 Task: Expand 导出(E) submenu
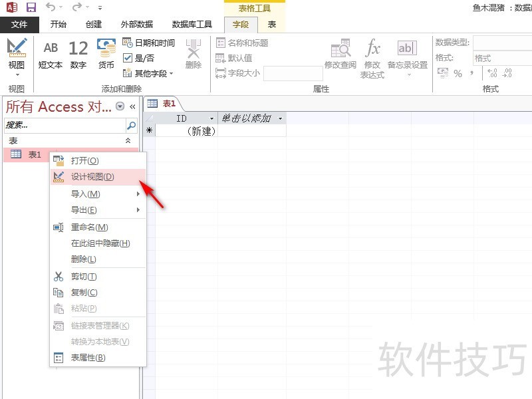(98, 209)
